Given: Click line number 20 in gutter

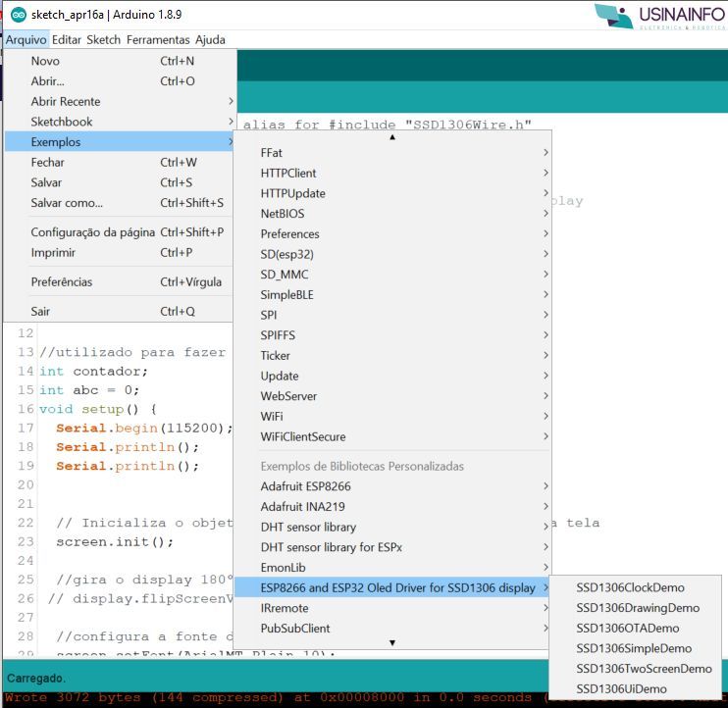Looking at the screenshot, I should coord(26,484).
